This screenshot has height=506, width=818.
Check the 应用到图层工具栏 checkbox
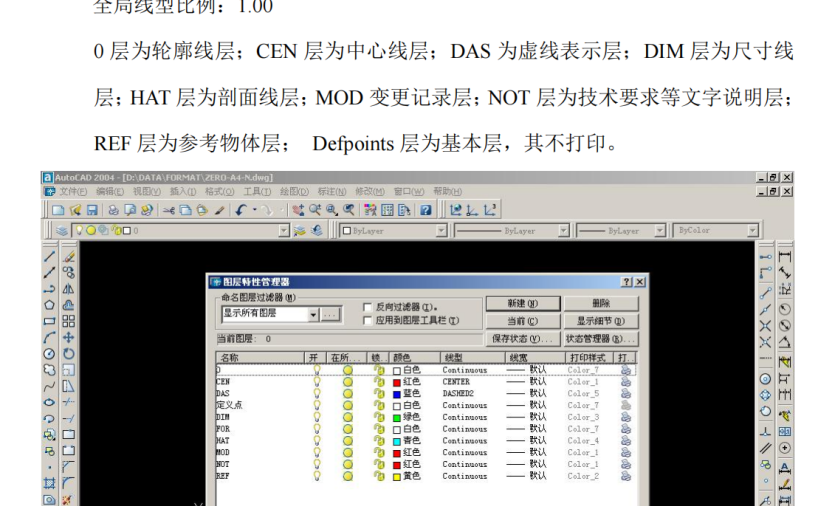pyautogui.click(x=367, y=320)
